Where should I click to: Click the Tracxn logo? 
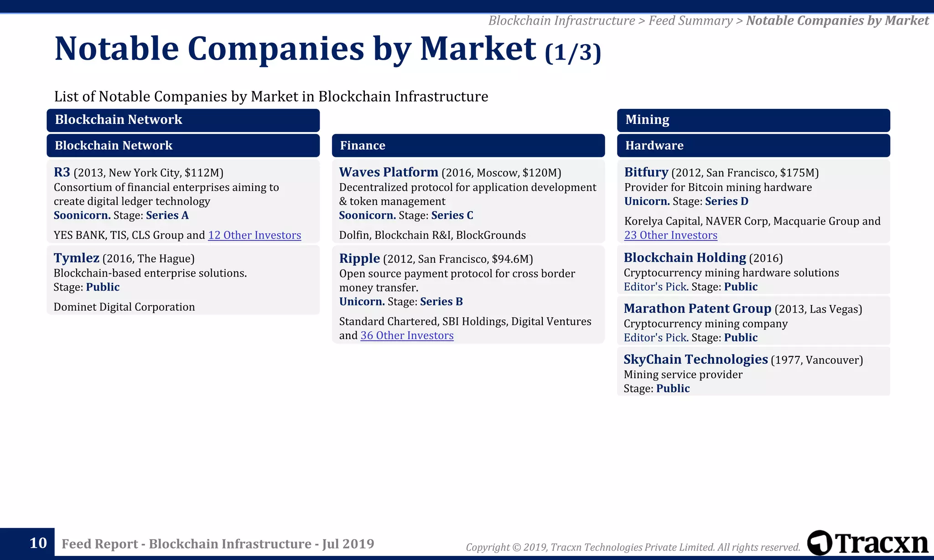868,543
